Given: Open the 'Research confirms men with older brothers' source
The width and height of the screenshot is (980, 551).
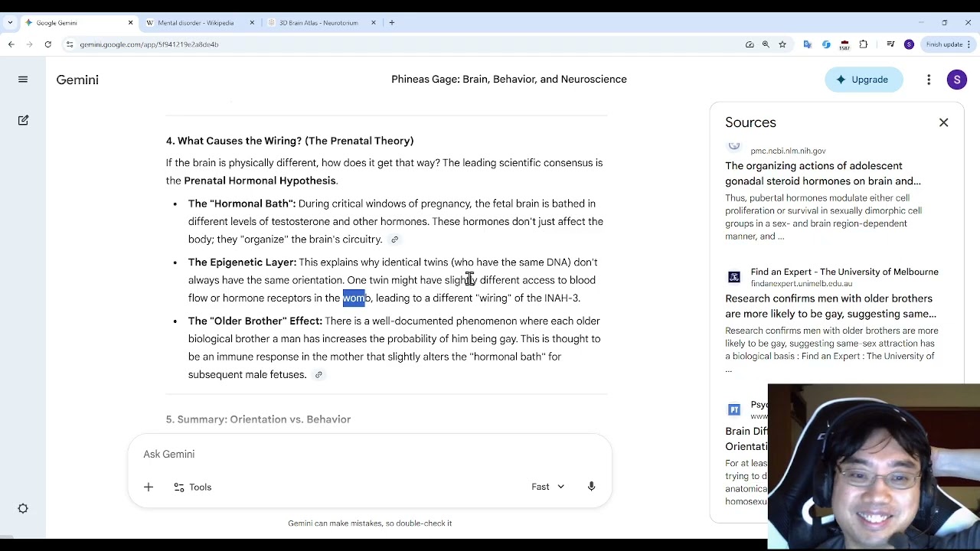Looking at the screenshot, I should (x=831, y=306).
